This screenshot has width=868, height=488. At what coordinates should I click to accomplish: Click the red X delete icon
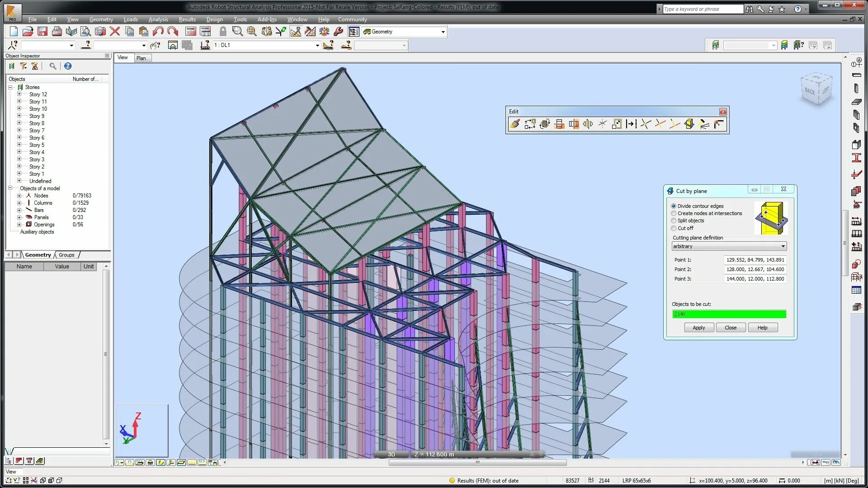tap(115, 31)
